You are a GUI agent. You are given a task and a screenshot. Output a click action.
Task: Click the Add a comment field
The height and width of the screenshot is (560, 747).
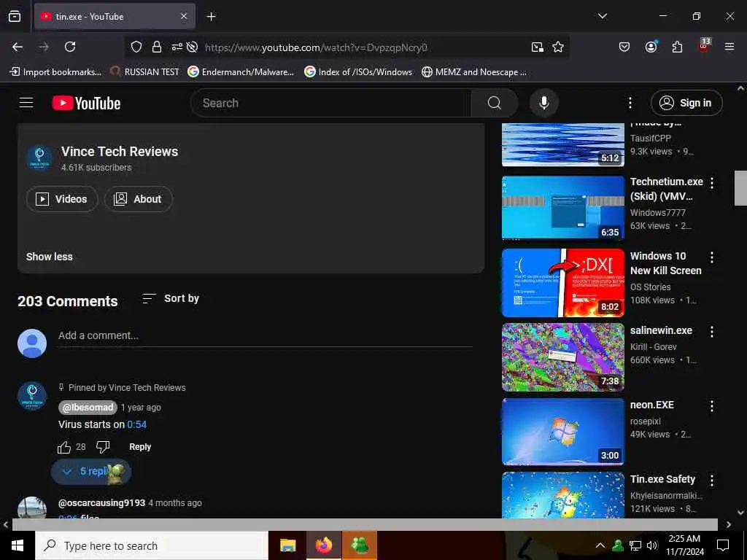tap(266, 335)
